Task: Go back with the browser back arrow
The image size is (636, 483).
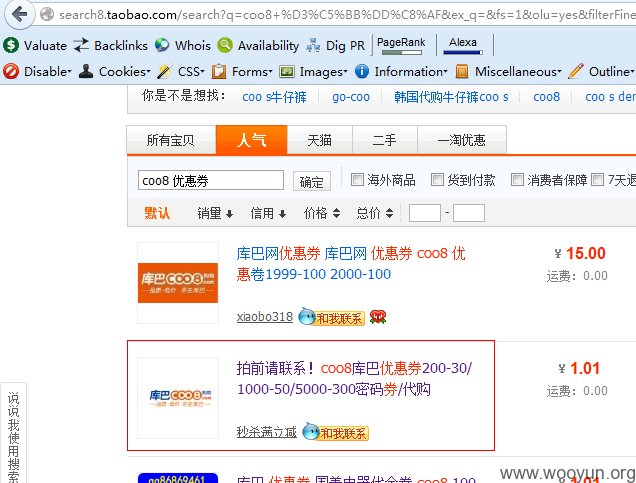Action: (19, 15)
